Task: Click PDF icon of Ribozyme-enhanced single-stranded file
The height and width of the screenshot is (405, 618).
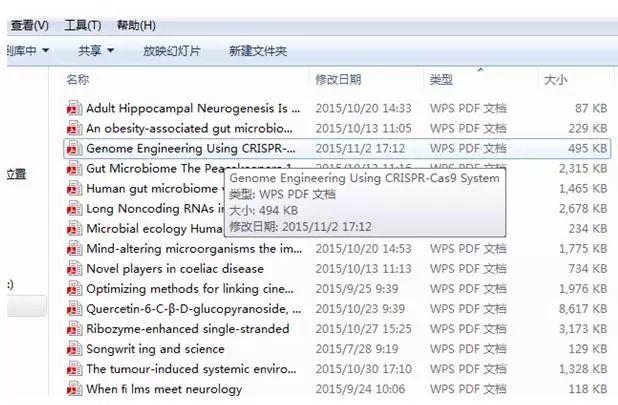Action: click(x=74, y=329)
